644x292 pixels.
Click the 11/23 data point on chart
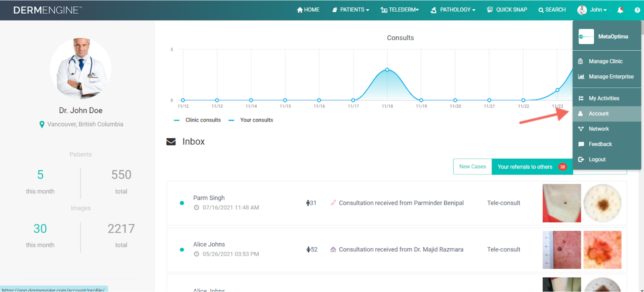coord(557,90)
